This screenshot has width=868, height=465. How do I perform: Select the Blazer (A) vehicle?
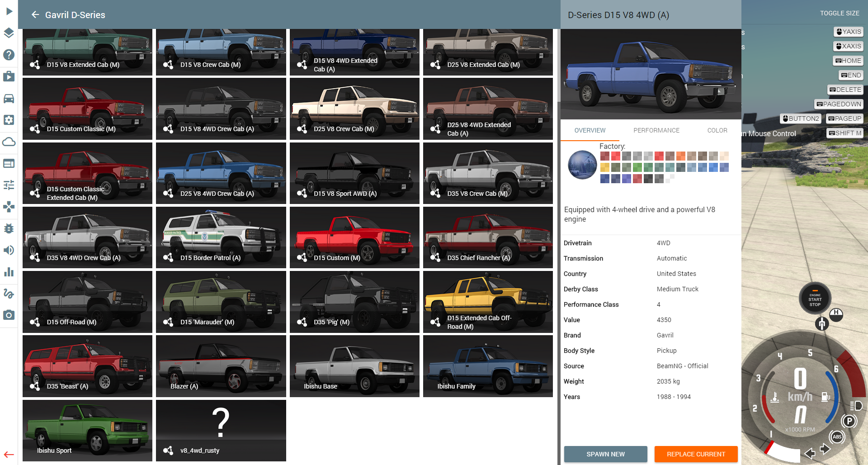click(x=221, y=366)
